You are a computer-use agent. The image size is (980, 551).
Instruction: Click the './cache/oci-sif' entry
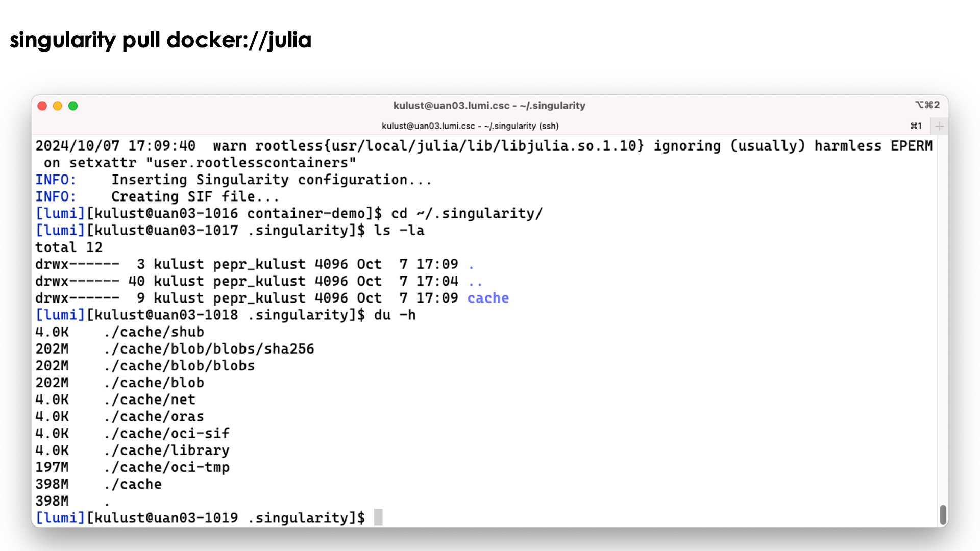(166, 434)
